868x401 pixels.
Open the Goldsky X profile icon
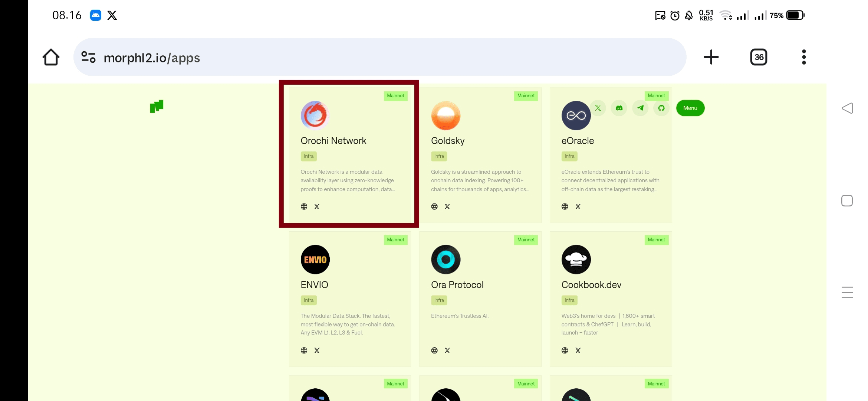[x=447, y=206]
